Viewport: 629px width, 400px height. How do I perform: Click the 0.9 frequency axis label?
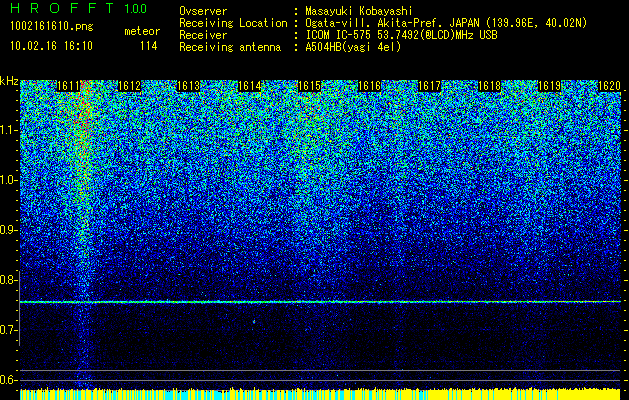[8, 230]
